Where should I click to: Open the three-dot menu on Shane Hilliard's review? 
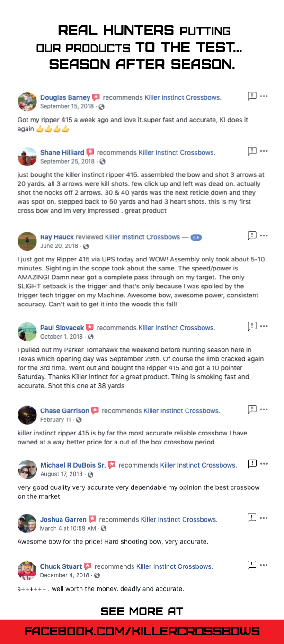264,151
